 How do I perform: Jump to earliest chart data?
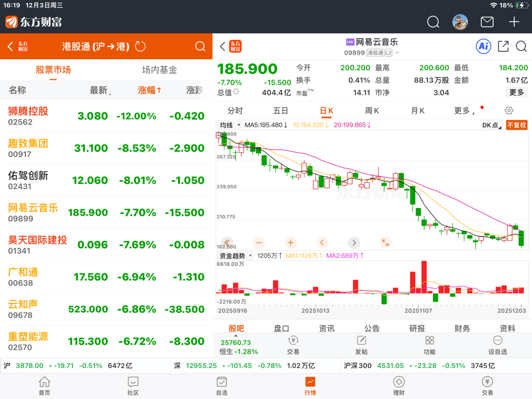click(x=227, y=243)
